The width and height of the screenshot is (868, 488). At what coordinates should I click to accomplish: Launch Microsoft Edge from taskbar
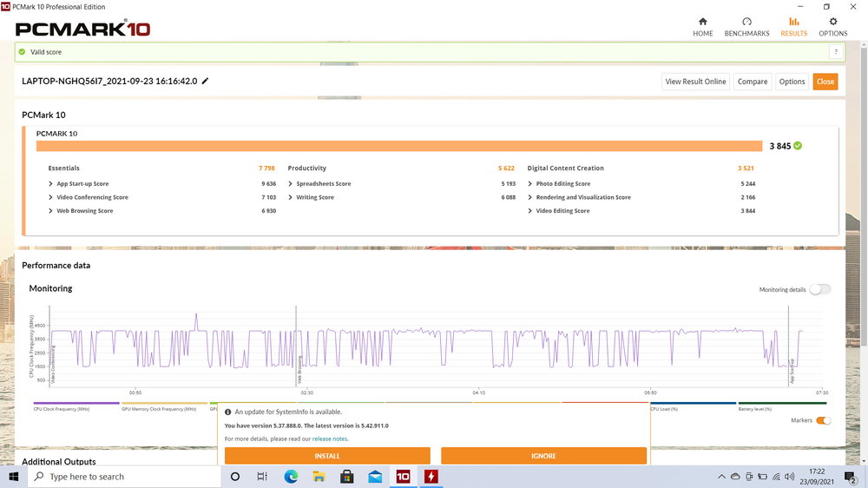(x=291, y=477)
